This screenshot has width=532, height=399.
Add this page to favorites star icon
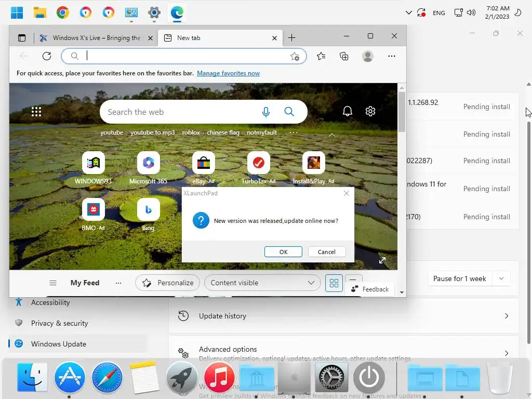295,56
